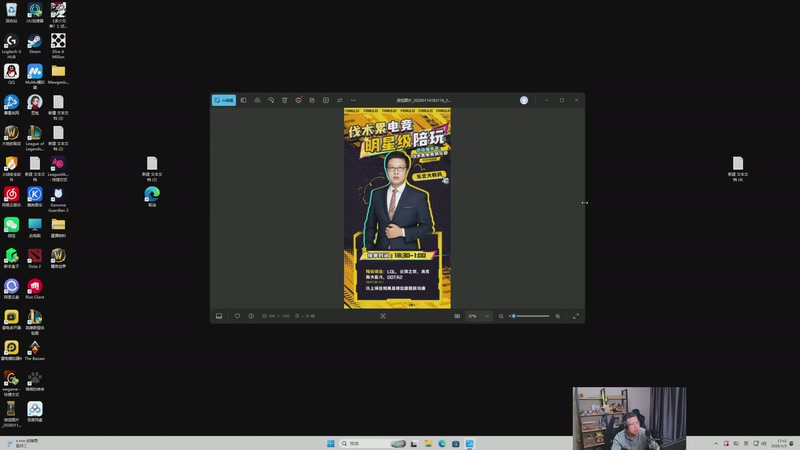Open the Steam desktop icon

coord(35,43)
